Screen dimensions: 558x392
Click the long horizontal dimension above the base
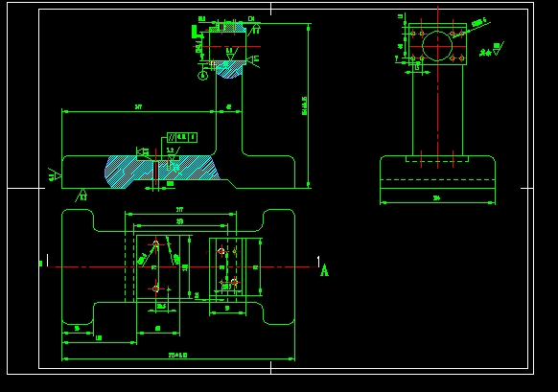pos(139,109)
